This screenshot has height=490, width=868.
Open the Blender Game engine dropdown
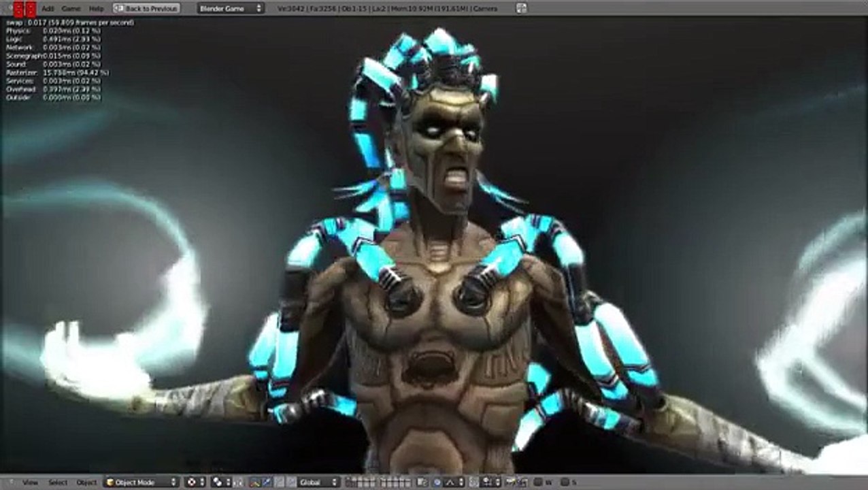point(231,8)
